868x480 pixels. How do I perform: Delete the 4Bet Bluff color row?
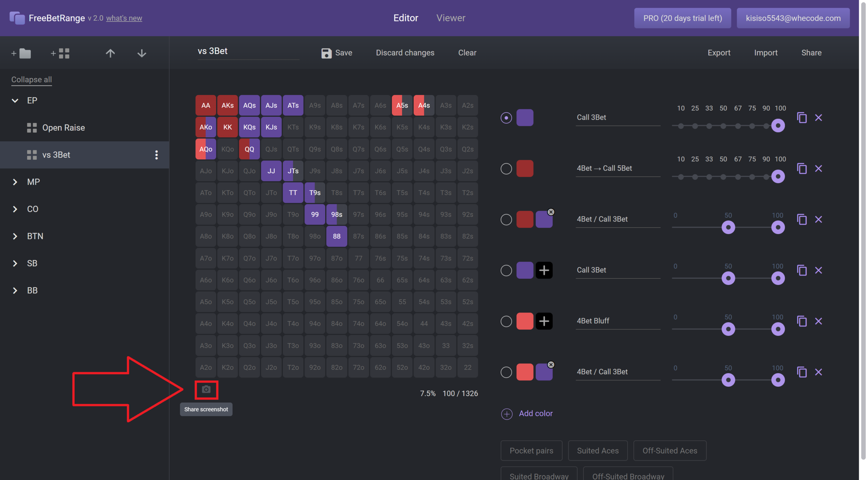click(x=818, y=321)
